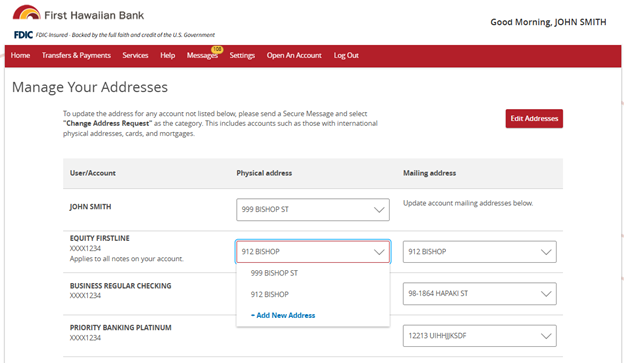Click the Edit Addresses button
The width and height of the screenshot is (624, 363).
tap(534, 119)
